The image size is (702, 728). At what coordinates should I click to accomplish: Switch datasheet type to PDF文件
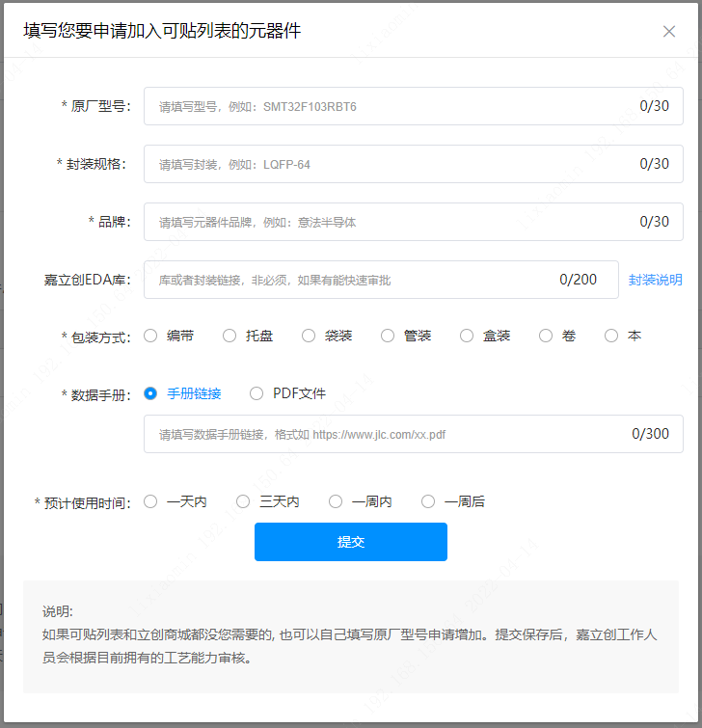coord(256,393)
